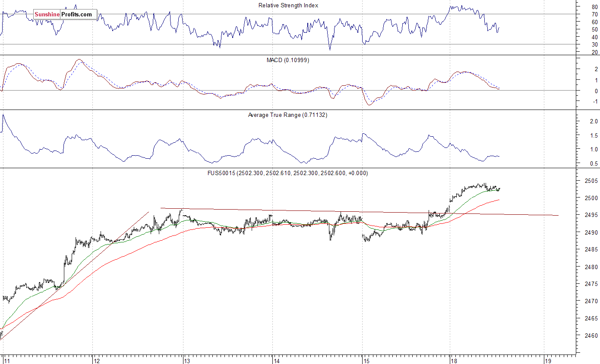
Task: Click the RSI axis value 80
Action: [x=594, y=7]
